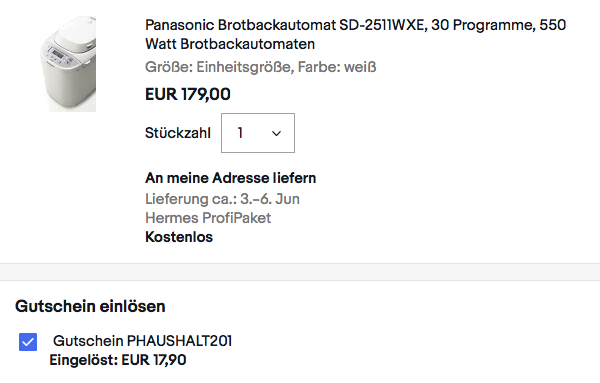The height and width of the screenshot is (383, 600).
Task: Click the 'Größe: Einheitsgröße' size attribute text
Action: (218, 67)
